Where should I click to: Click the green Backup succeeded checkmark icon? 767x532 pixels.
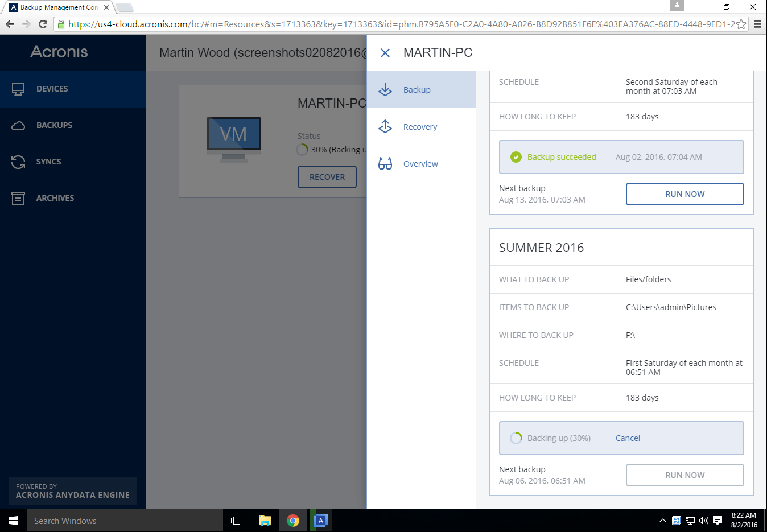pos(516,157)
